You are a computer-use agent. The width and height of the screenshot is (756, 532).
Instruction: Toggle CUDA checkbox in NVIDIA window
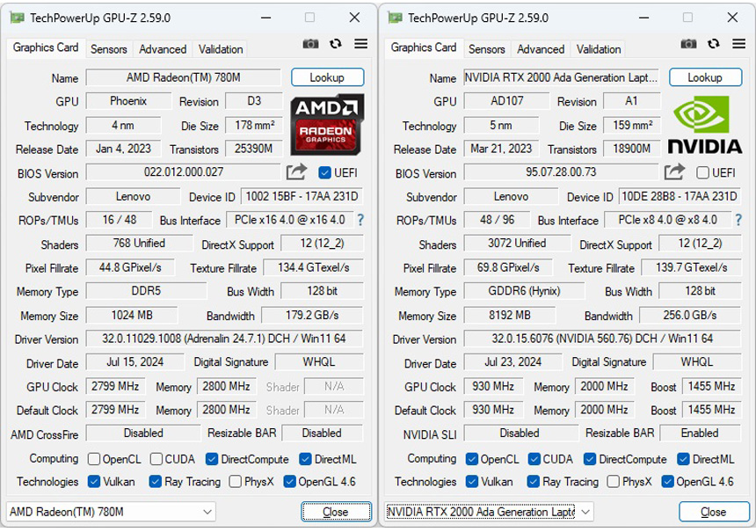coord(534,459)
